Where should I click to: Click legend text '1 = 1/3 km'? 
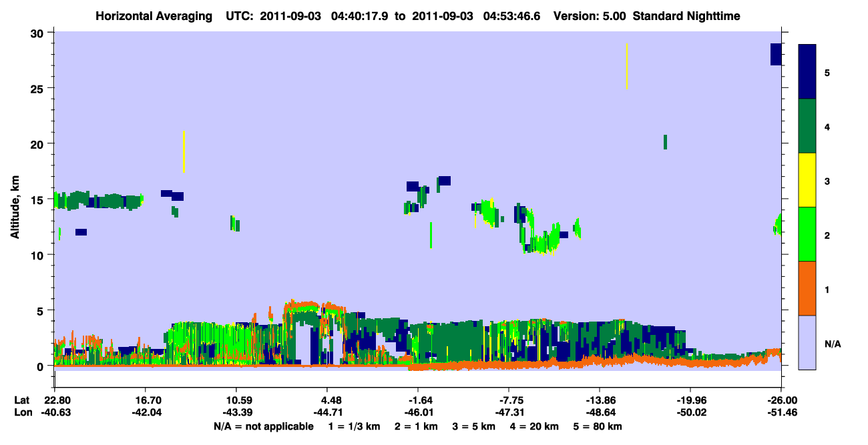(355, 426)
